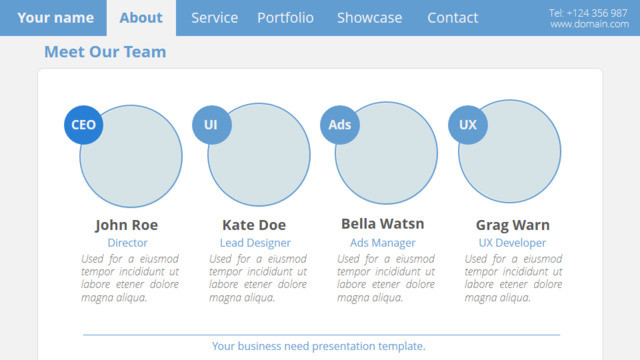Select the UX Developer title link

[512, 243]
